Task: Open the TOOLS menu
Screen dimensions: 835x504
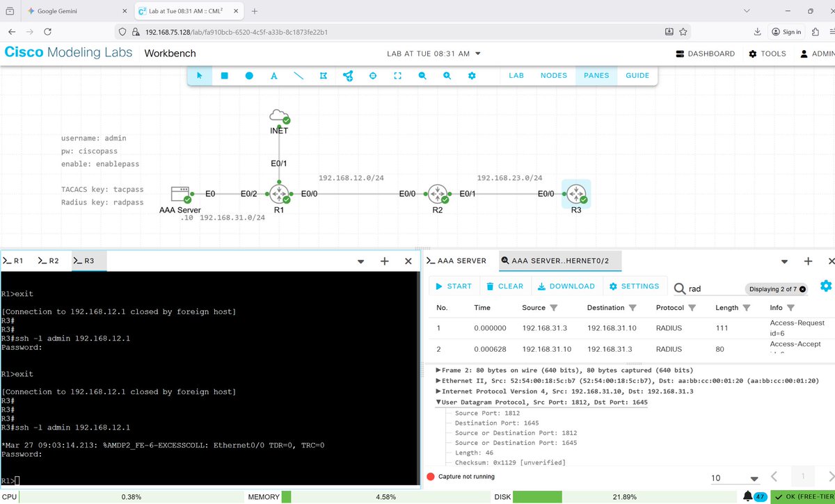Action: click(x=768, y=54)
